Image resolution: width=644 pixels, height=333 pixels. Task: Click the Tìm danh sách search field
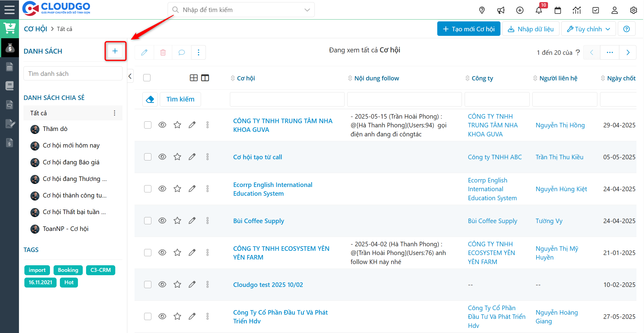tap(73, 74)
